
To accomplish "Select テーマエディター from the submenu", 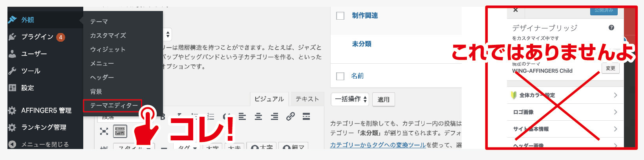I will [113, 105].
